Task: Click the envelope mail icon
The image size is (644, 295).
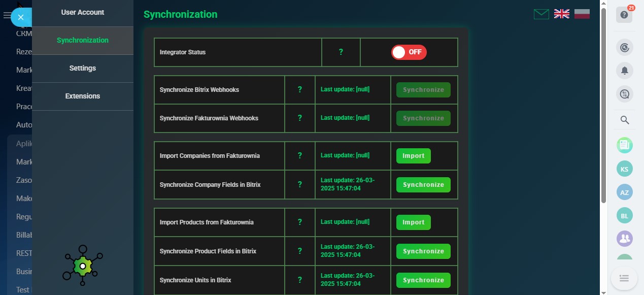Action: click(541, 14)
